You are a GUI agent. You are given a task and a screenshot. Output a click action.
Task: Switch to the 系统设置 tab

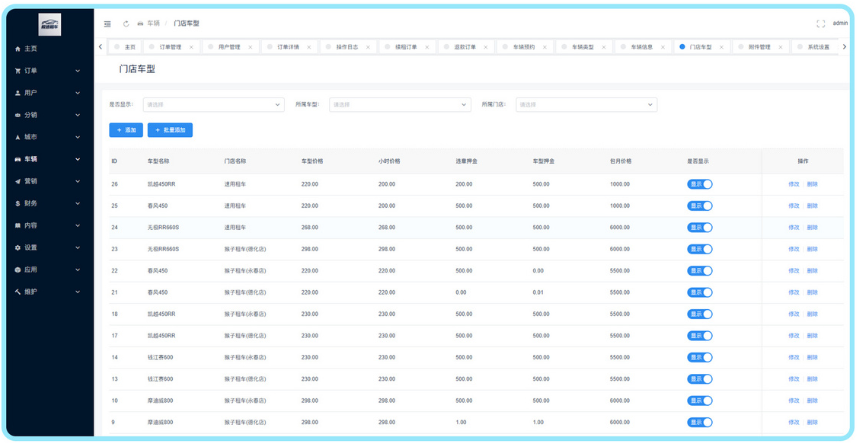(814, 47)
